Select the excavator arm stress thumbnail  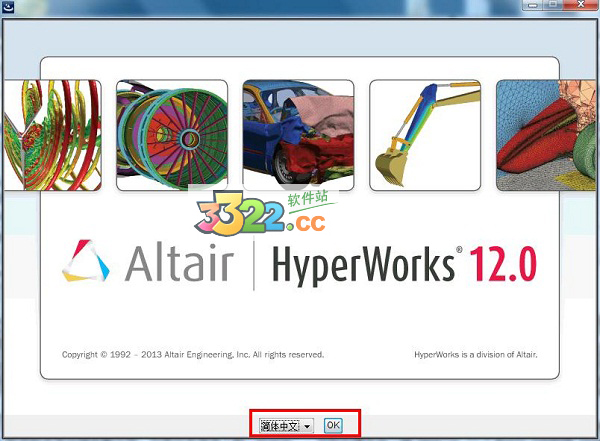425,135
